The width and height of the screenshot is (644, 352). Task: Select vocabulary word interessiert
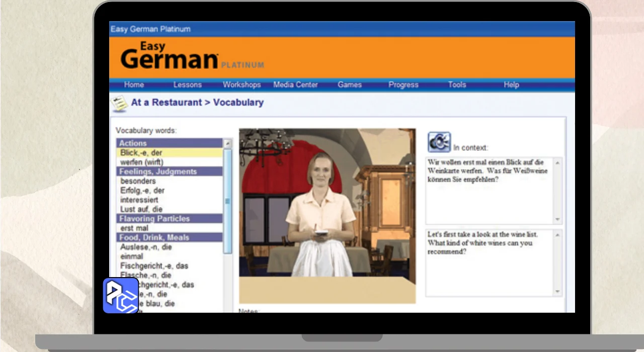click(170, 200)
